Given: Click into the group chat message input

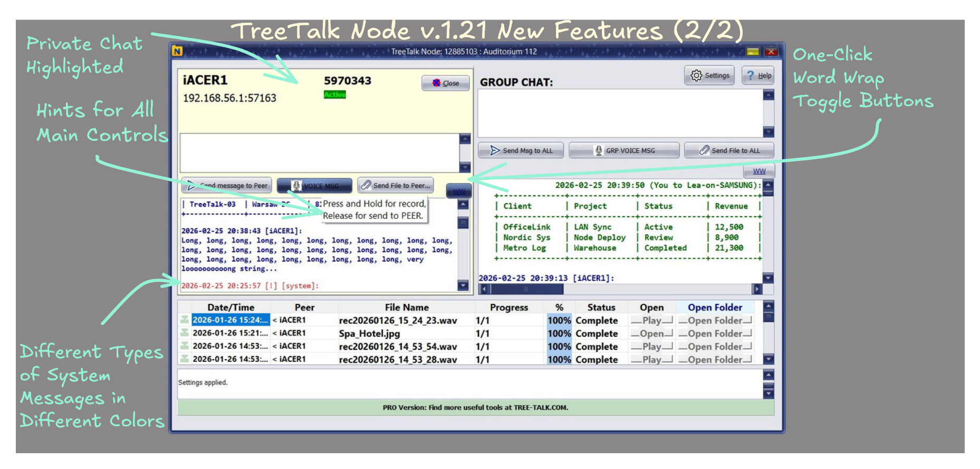Looking at the screenshot, I should 620,113.
